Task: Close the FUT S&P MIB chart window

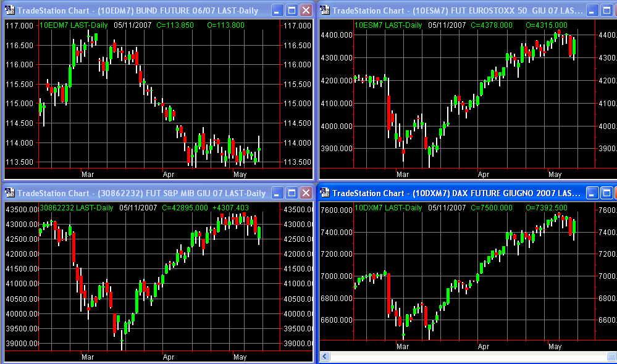Action: (x=306, y=193)
